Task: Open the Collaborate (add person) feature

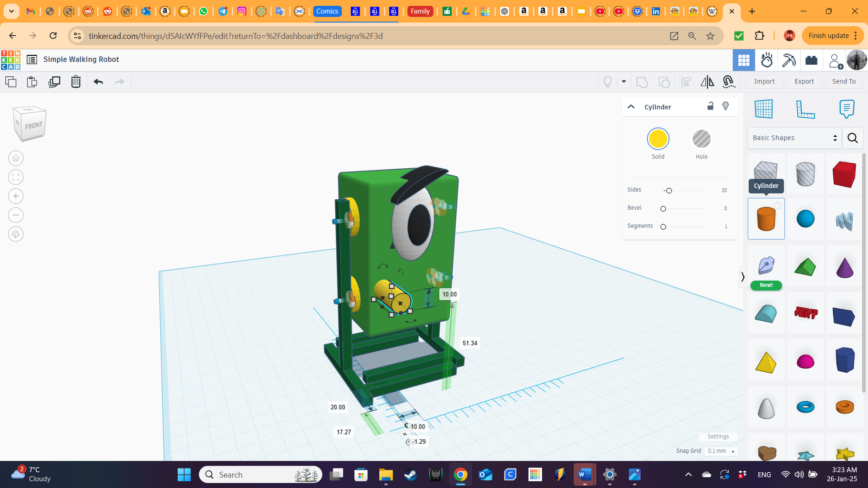Action: pyautogui.click(x=835, y=60)
